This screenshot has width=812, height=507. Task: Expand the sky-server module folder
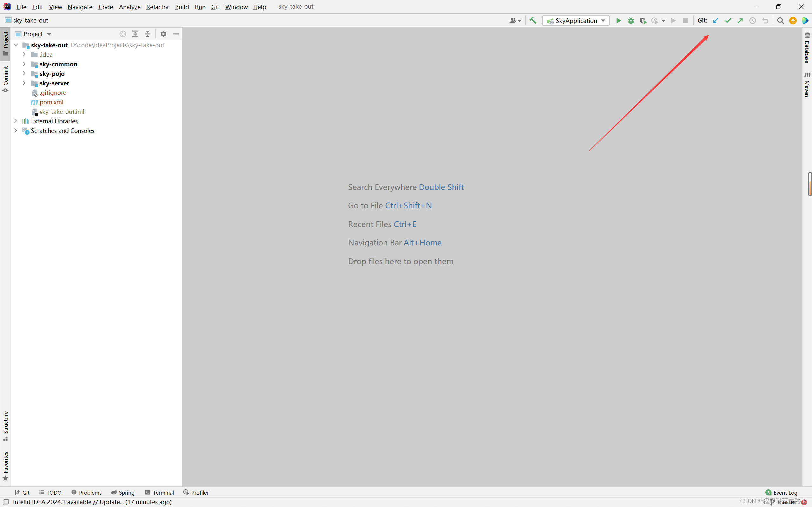coord(24,83)
